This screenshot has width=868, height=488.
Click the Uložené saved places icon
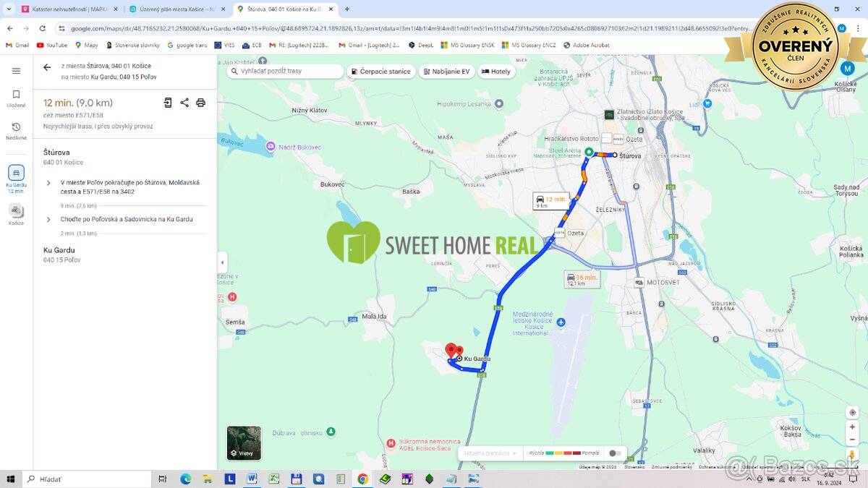[x=16, y=95]
